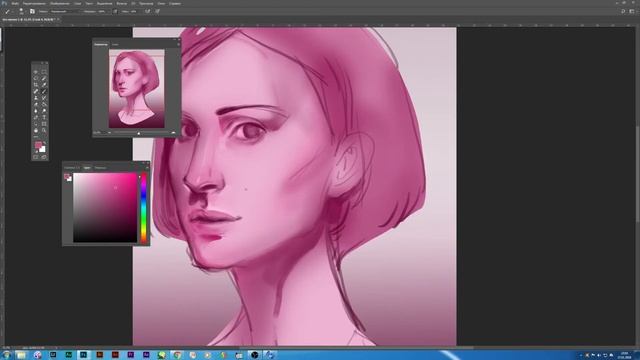Screen dimensions: 640x360
Task: Select the Quick Selection tool
Action: click(44, 78)
